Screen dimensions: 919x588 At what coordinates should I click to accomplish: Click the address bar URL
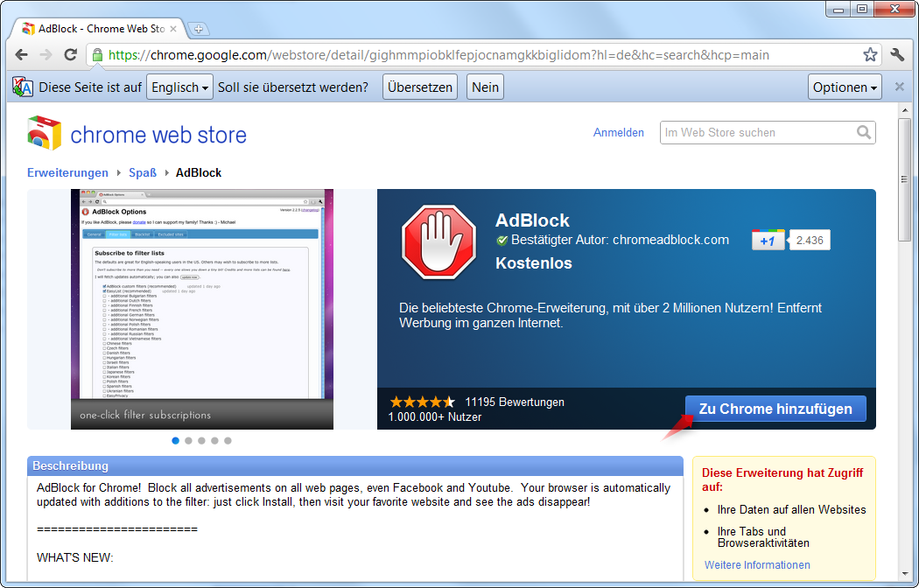tap(439, 55)
